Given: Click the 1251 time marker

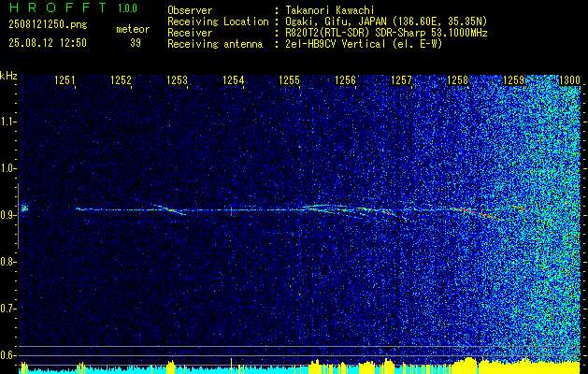Looking at the screenshot, I should click(65, 80).
